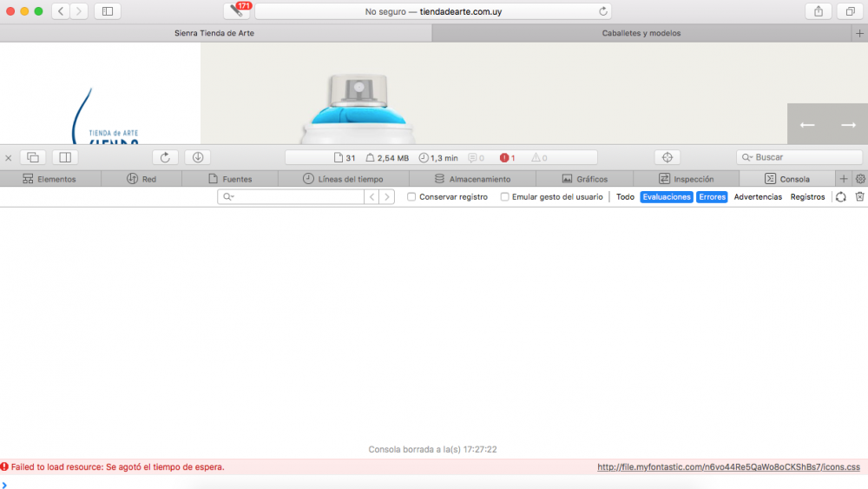Download web archive from inspector toolbar

coord(198,157)
